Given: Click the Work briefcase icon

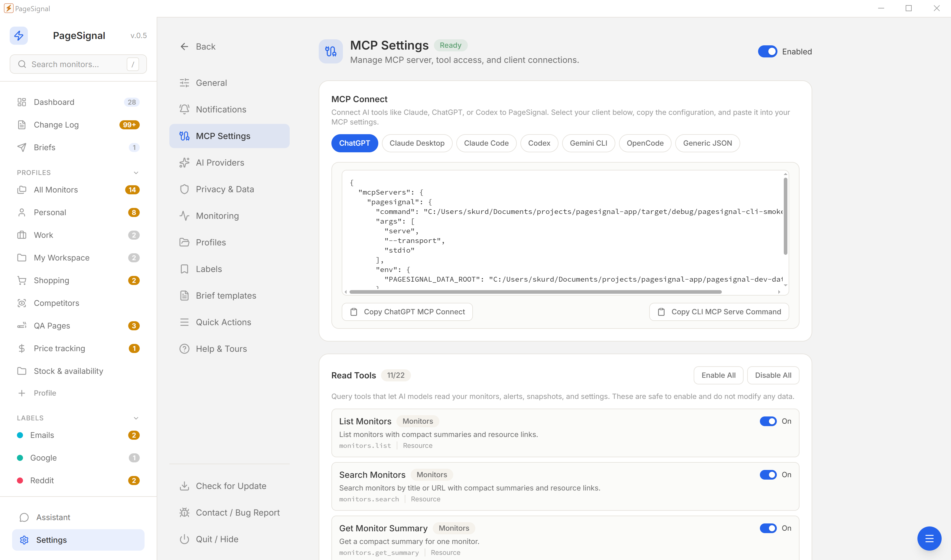Looking at the screenshot, I should point(21,235).
